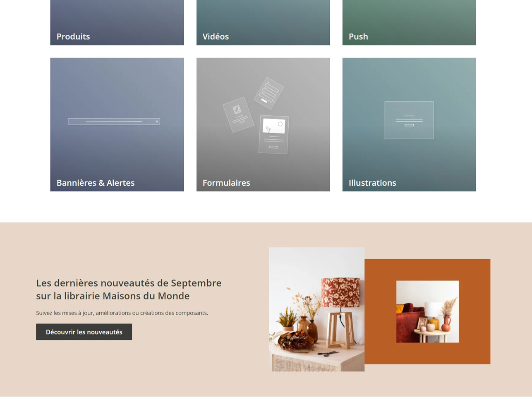The height and width of the screenshot is (397, 532).
Task: Click the framed text icon in Illustrations tile
Action: (x=409, y=120)
